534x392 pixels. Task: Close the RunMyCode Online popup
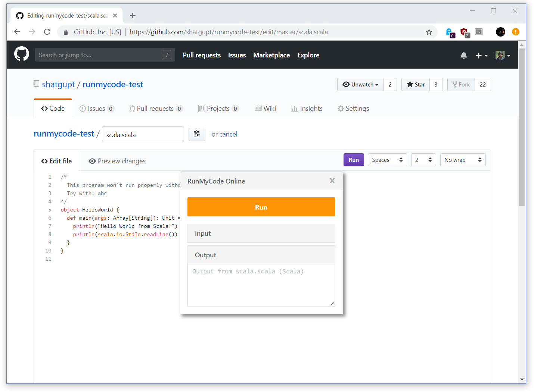tap(332, 181)
